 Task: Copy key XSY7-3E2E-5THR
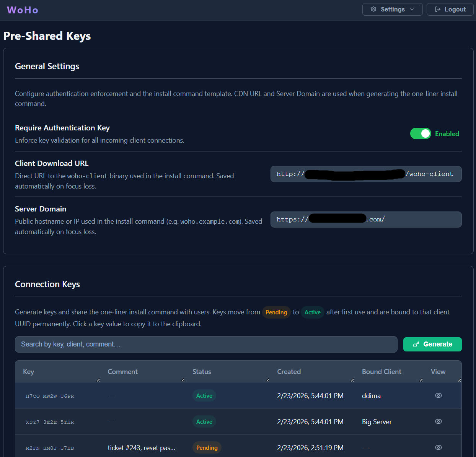pyautogui.click(x=50, y=422)
